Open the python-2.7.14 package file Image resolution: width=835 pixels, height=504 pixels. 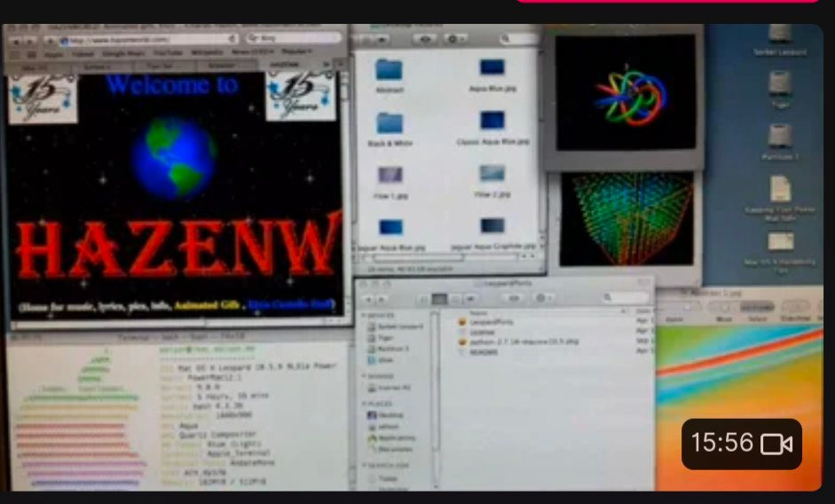[521, 341]
